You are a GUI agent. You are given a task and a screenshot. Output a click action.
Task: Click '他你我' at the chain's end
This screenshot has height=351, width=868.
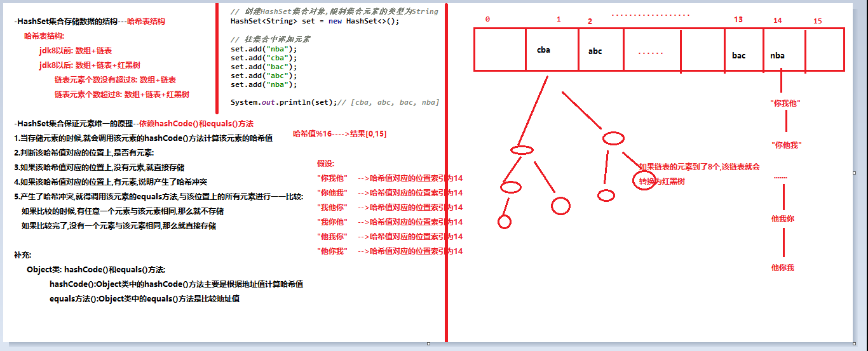(782, 268)
